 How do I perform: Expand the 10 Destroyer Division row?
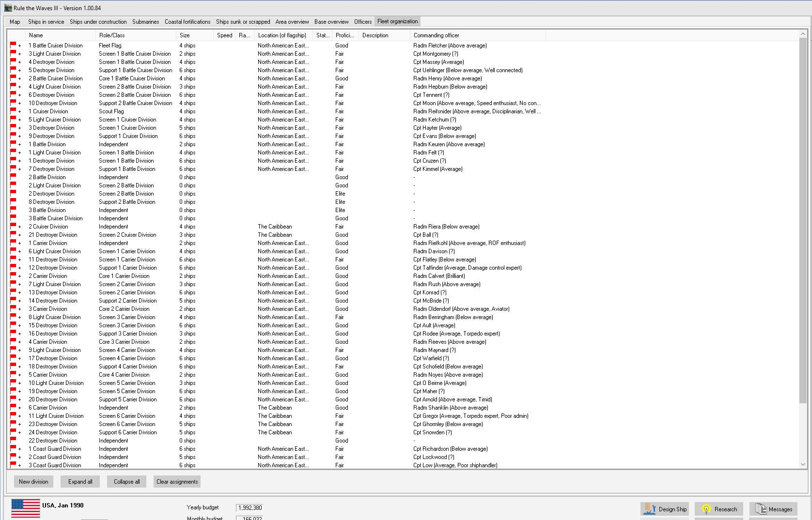point(20,104)
